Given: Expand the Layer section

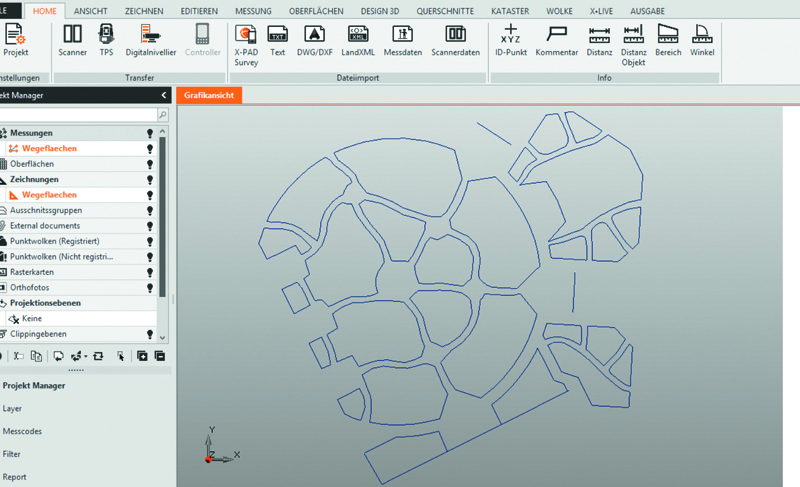Looking at the screenshot, I should tap(12, 408).
